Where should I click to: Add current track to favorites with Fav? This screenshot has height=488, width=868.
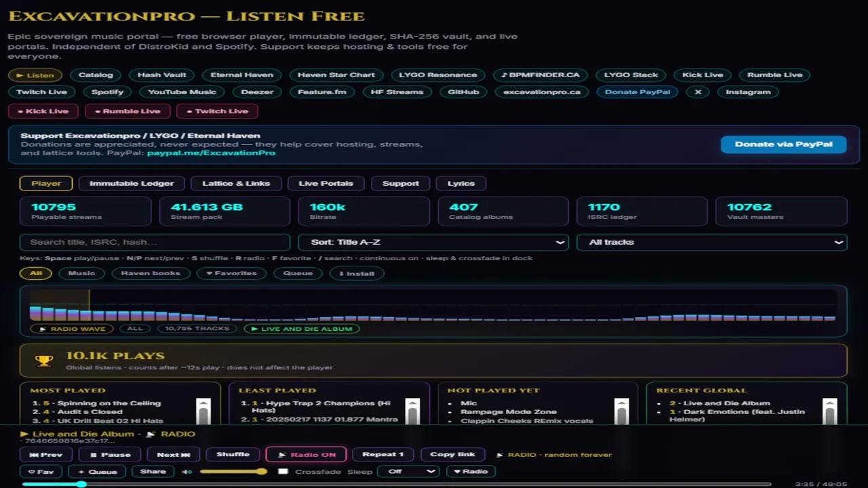41,472
